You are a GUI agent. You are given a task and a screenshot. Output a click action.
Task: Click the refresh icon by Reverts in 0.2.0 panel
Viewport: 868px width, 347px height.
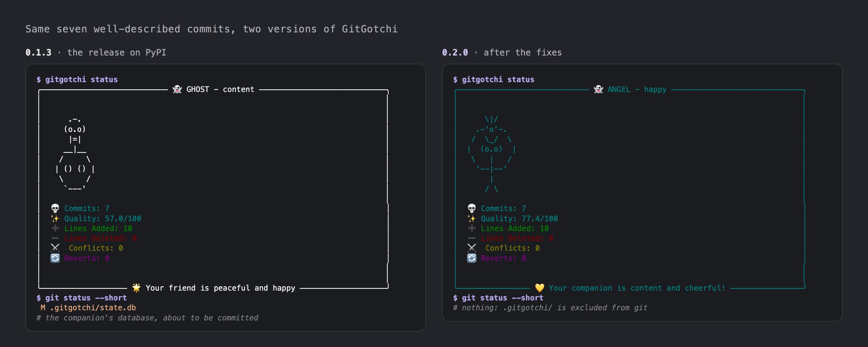pos(472,258)
